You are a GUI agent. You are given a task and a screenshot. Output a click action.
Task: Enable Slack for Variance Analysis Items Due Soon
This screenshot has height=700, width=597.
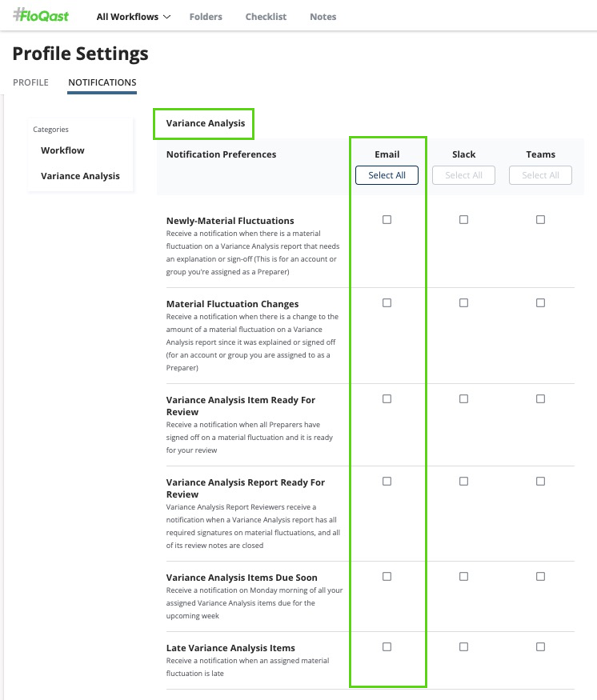(464, 577)
